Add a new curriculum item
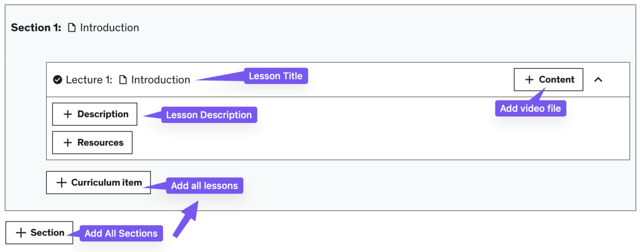The width and height of the screenshot is (644, 252). tap(98, 182)
